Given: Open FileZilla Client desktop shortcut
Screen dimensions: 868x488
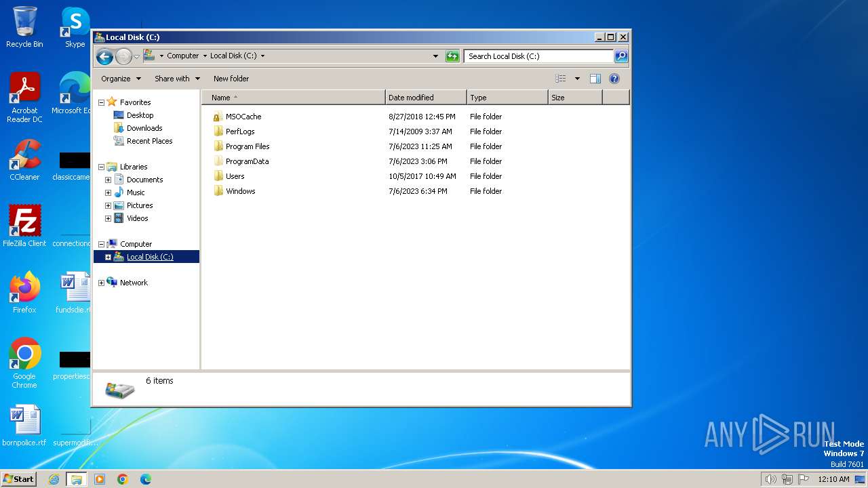Looking at the screenshot, I should click(24, 226).
